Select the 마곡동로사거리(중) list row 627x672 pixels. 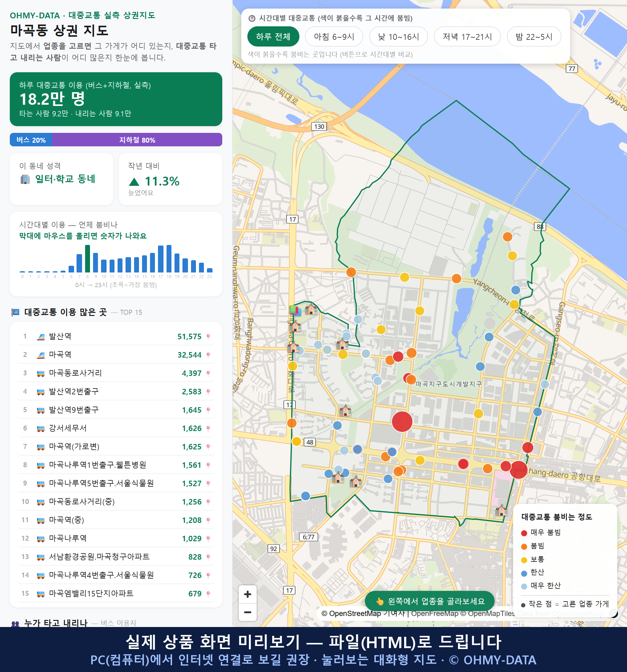116,502
